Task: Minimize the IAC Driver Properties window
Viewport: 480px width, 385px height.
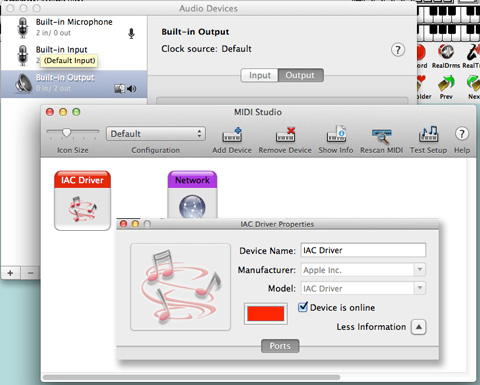Action: click(135, 224)
